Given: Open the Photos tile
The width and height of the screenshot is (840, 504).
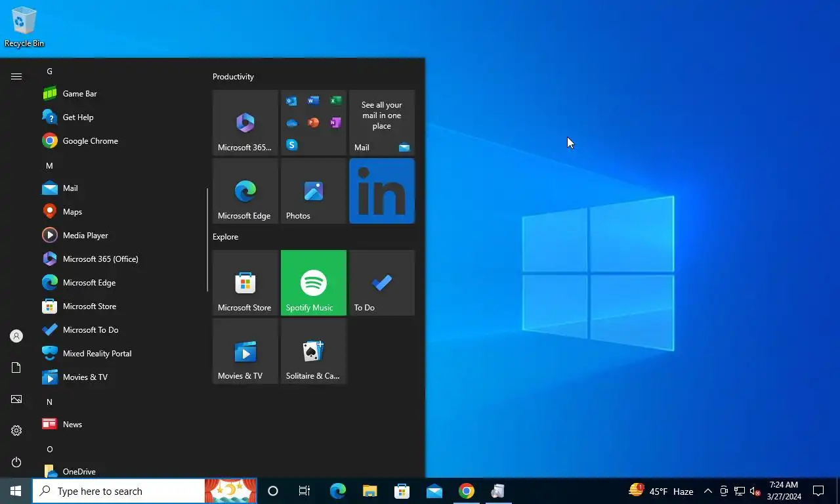Looking at the screenshot, I should (314, 191).
